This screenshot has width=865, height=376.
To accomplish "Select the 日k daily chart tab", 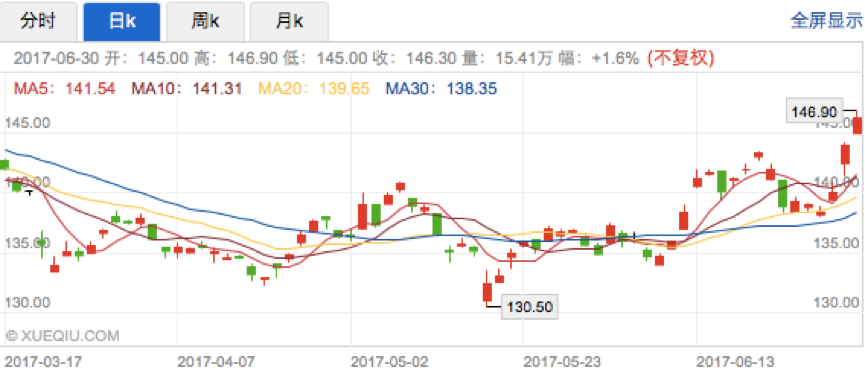I will point(122,22).
